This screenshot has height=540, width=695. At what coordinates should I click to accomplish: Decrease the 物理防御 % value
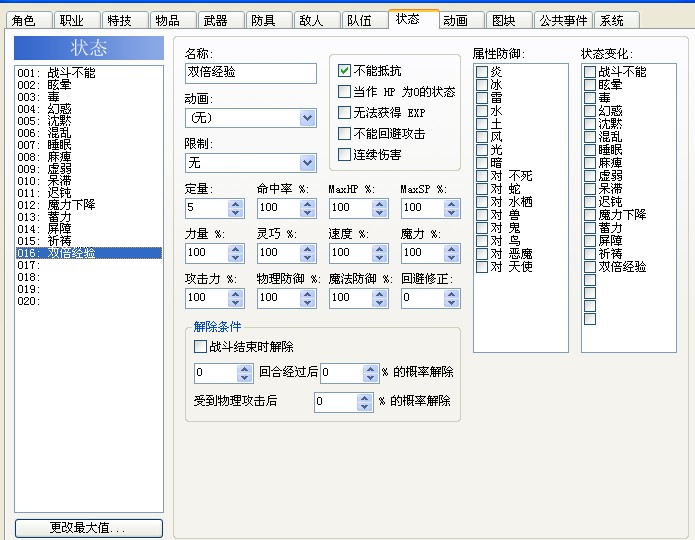pyautogui.click(x=308, y=302)
